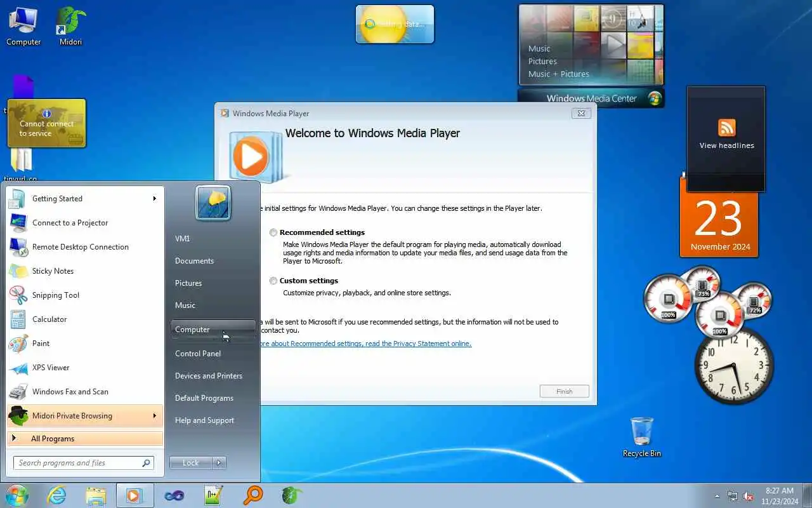The width and height of the screenshot is (812, 508).
Task: Show hidden tray icons arrow
Action: (x=717, y=496)
